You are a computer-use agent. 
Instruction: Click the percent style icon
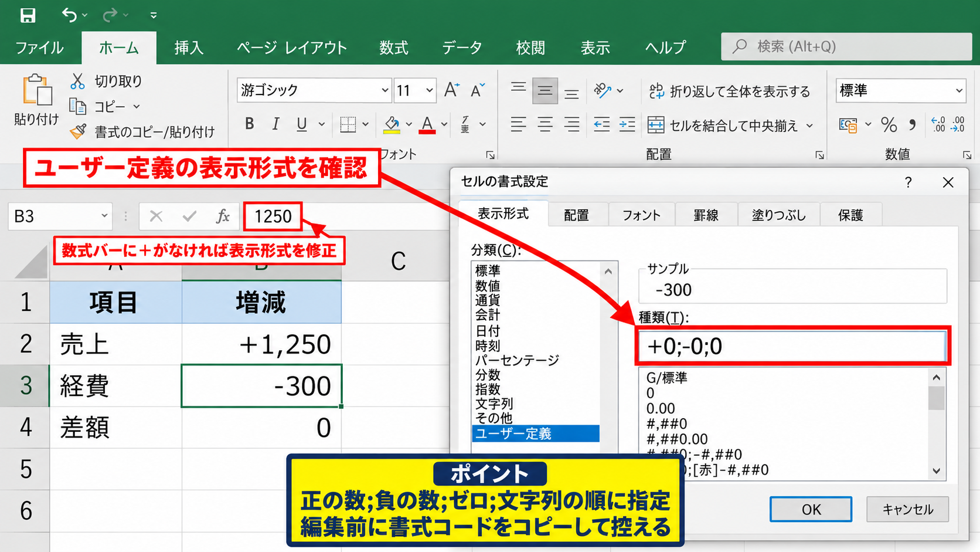889,124
